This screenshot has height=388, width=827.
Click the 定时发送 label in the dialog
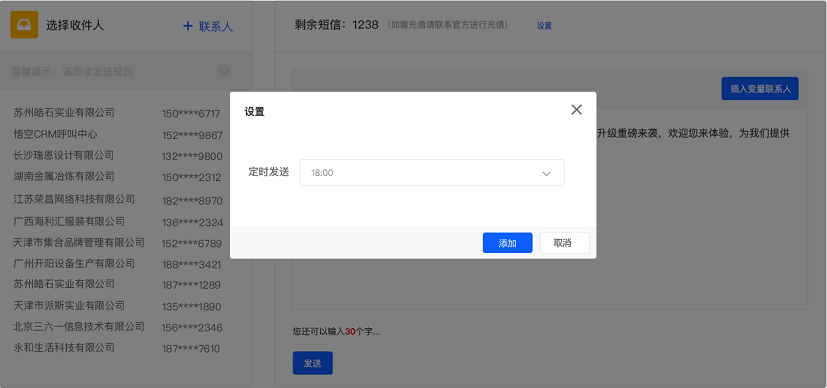[x=269, y=172]
